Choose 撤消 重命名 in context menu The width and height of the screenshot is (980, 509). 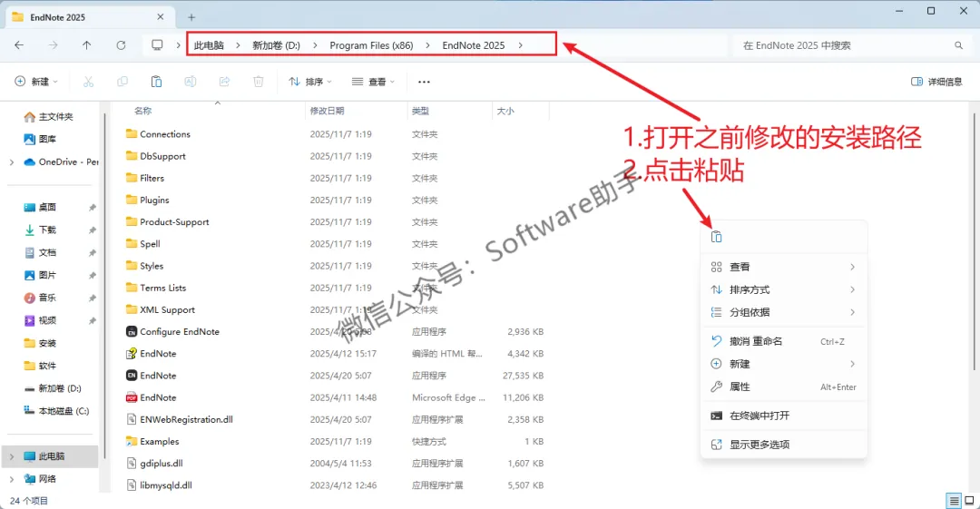click(784, 341)
